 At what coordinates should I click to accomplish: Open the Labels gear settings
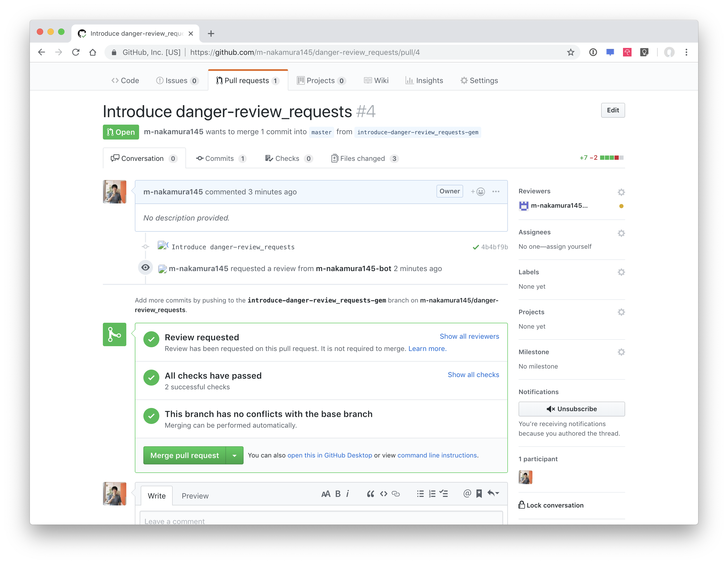tap(621, 272)
